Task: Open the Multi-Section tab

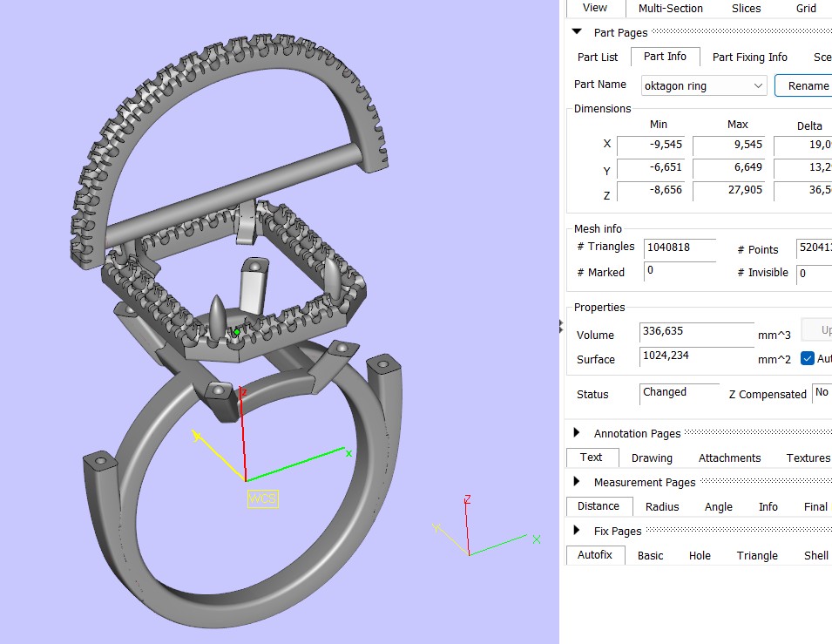Action: point(670,9)
